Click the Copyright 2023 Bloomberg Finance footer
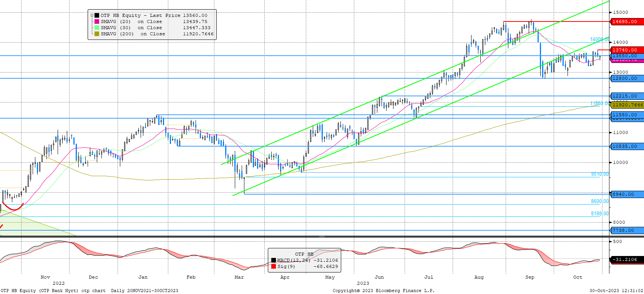This screenshot has height=294, width=644. 383,291
